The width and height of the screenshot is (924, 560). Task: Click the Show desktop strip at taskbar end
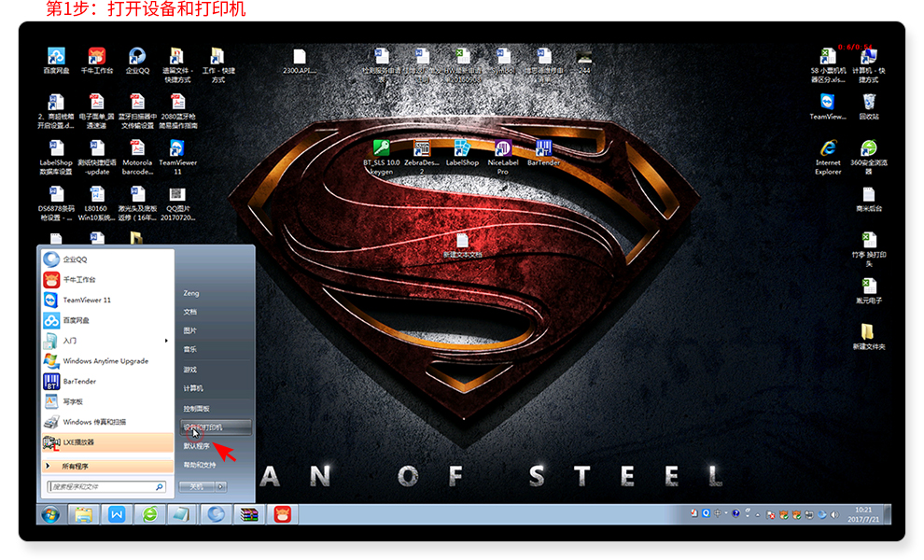888,514
